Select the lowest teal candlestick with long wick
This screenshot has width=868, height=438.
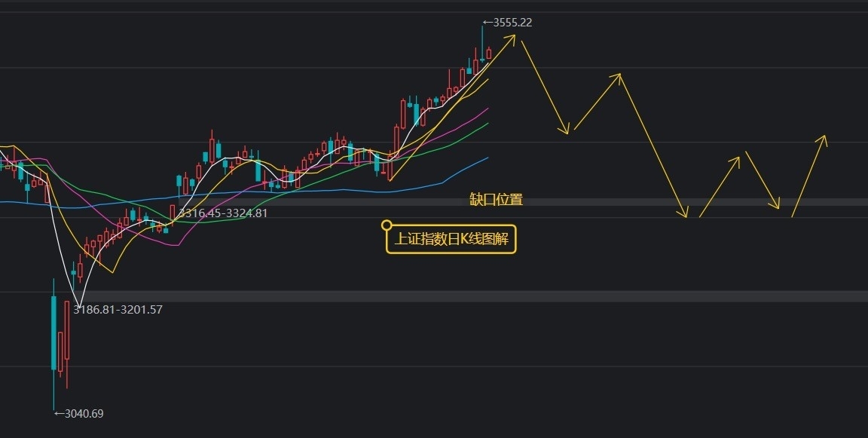pos(53,343)
